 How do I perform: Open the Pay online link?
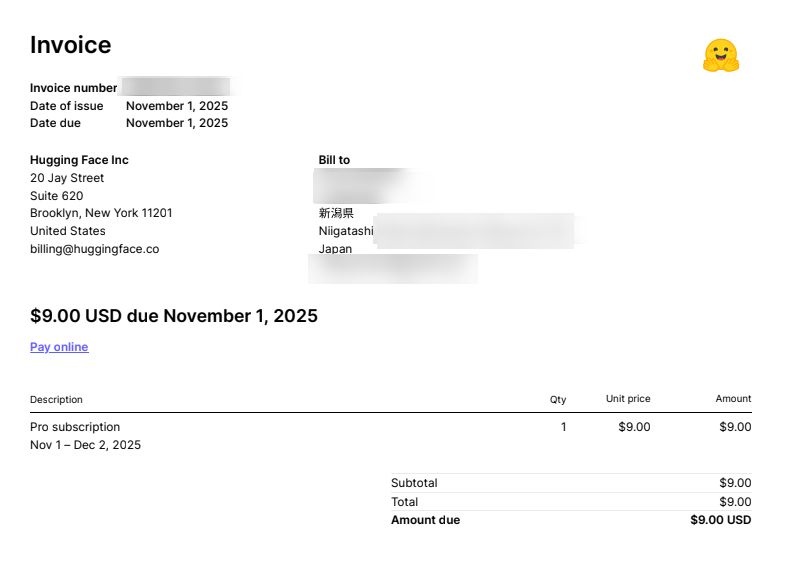[x=59, y=347]
